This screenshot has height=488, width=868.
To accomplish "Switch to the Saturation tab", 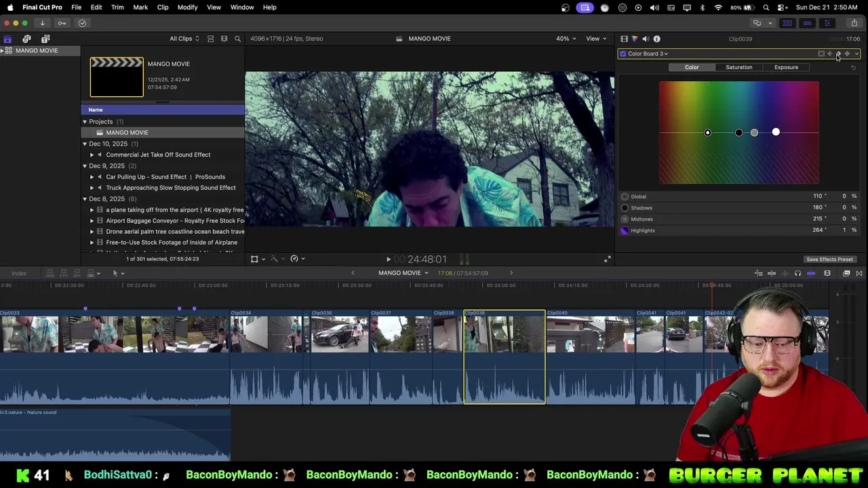I will coord(738,67).
